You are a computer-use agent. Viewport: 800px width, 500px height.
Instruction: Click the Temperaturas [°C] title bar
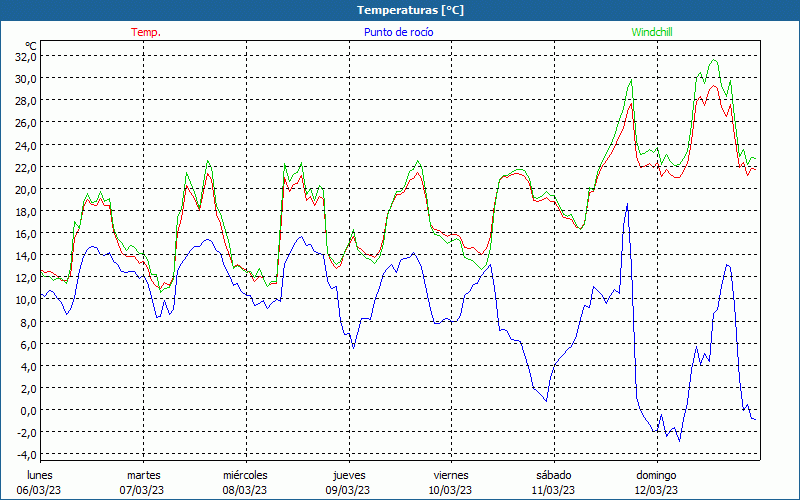(400, 10)
